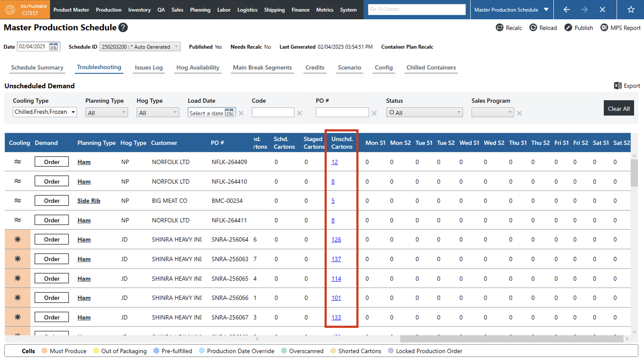The image size is (644, 360).
Task: Open the MPS Report icon
Action: (604, 28)
